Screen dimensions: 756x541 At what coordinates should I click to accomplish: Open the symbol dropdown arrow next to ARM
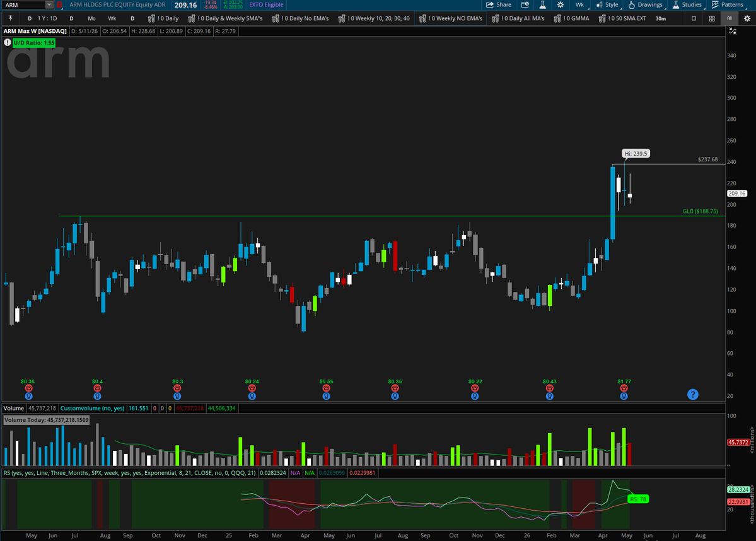[x=49, y=5]
